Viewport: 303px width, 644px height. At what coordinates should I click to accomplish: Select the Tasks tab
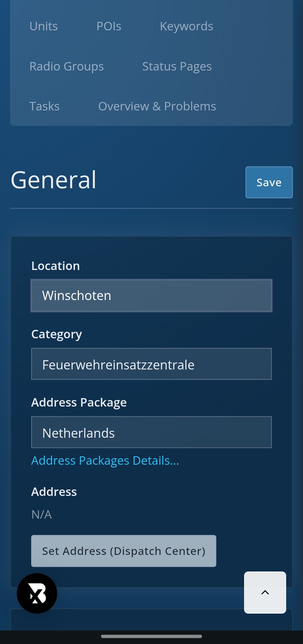[44, 106]
